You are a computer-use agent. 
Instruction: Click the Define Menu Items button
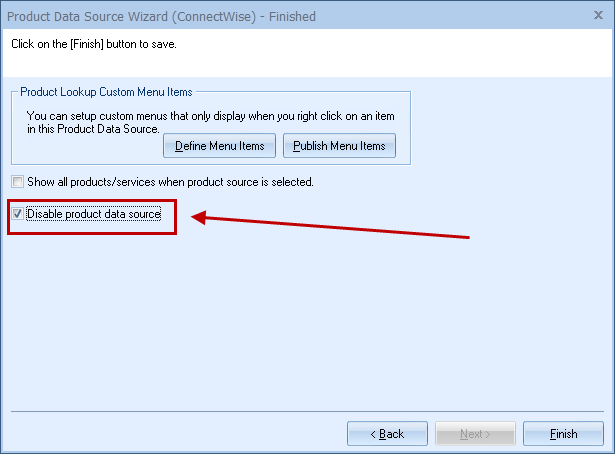click(x=219, y=146)
